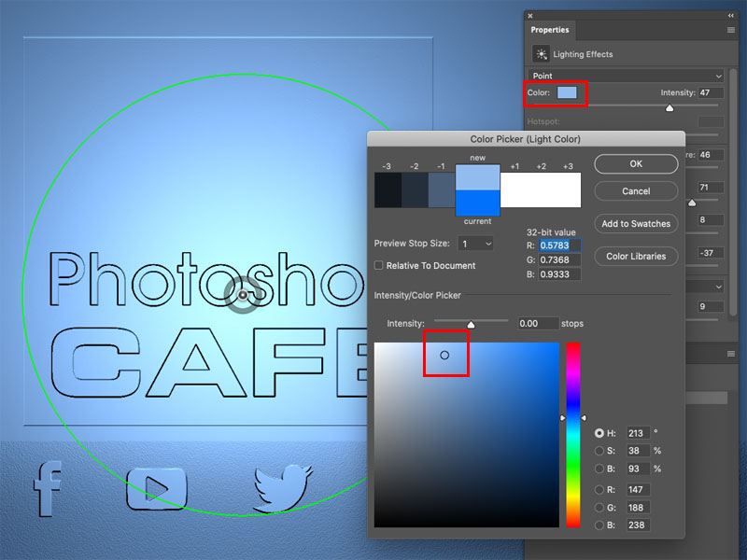This screenshot has height=560, width=747.
Task: Click the Add to Swatches button
Action: click(x=636, y=224)
